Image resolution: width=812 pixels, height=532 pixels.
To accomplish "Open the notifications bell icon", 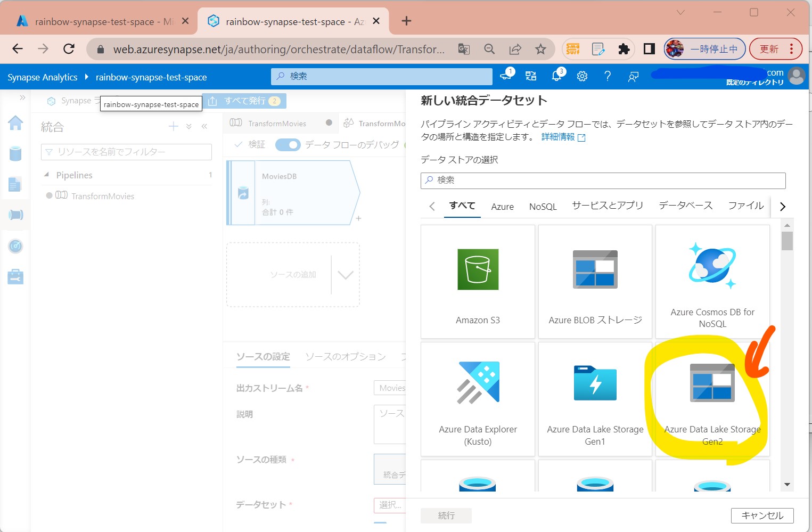I will point(557,76).
